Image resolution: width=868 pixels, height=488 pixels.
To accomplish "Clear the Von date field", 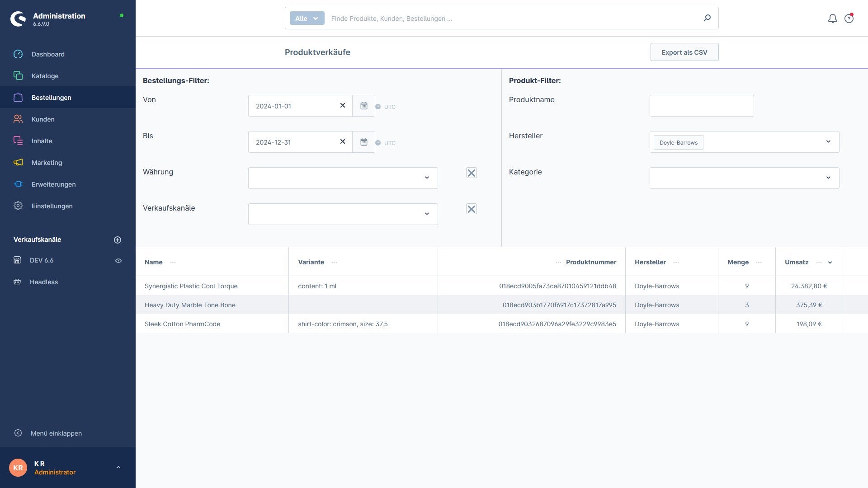I will pyautogui.click(x=342, y=105).
